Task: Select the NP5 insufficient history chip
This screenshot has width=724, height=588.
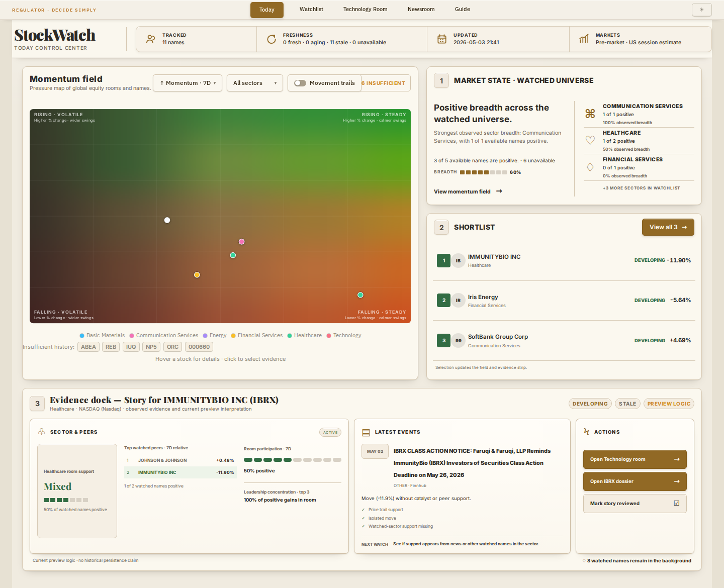Action: [x=151, y=347]
